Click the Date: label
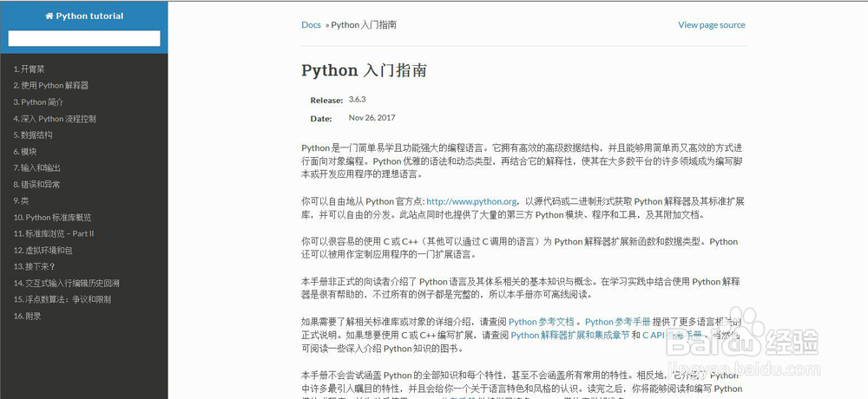Viewport: 868px width, 399px height. [321, 119]
